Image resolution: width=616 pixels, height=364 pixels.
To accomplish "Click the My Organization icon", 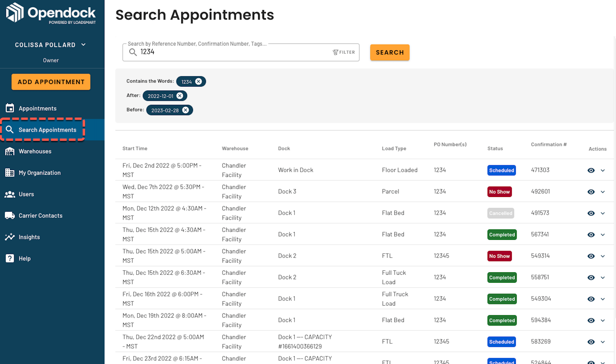I will [10, 172].
